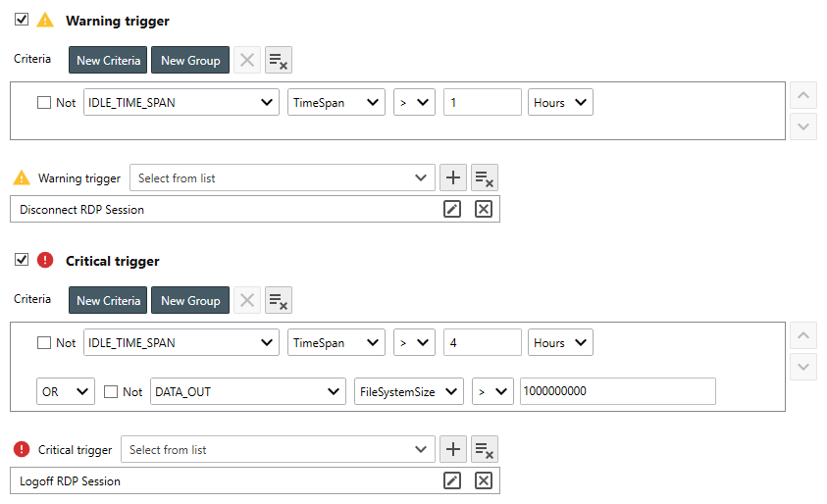The image size is (827, 504).
Task: Uncheck the Critical trigger checkbox
Action: [22, 260]
